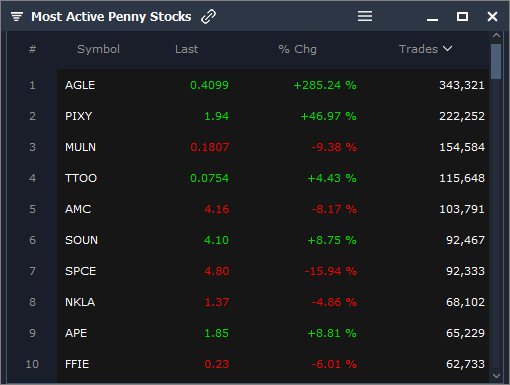Screen dimensions: 510x385
Task: Click the +4.43 % change value
Action: (x=332, y=178)
